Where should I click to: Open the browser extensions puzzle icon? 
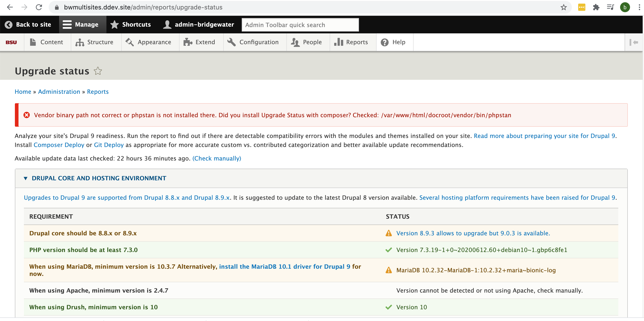pos(596,7)
